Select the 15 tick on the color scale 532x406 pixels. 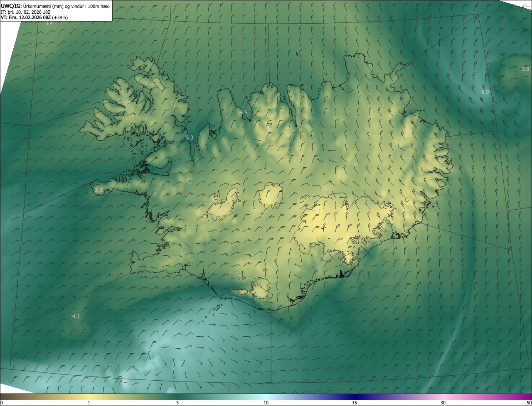point(355,403)
